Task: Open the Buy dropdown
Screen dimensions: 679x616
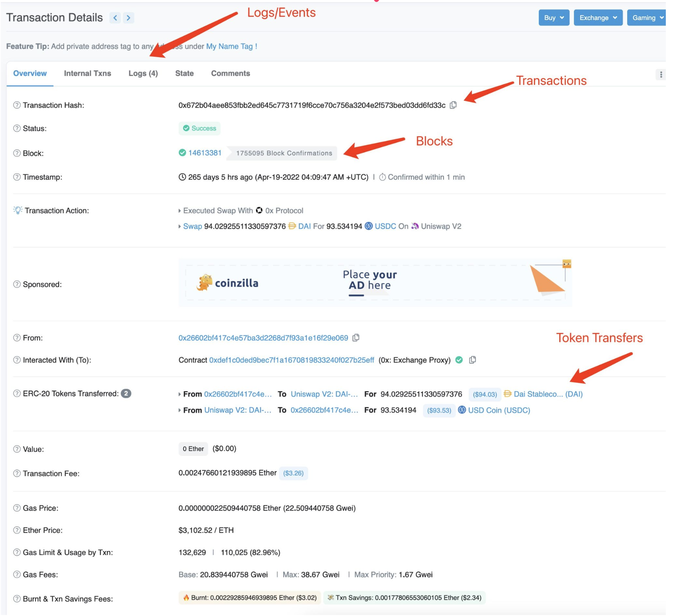Action: coord(554,18)
